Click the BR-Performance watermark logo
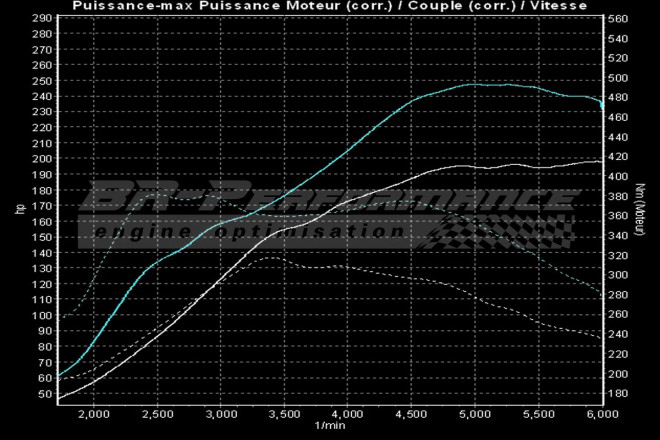Viewport: 660px width, 440px height. (318, 198)
